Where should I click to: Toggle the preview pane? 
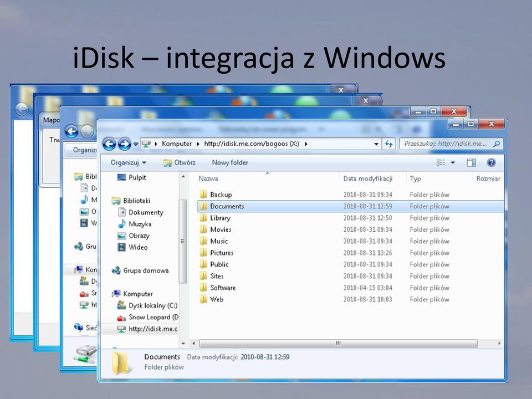click(471, 163)
